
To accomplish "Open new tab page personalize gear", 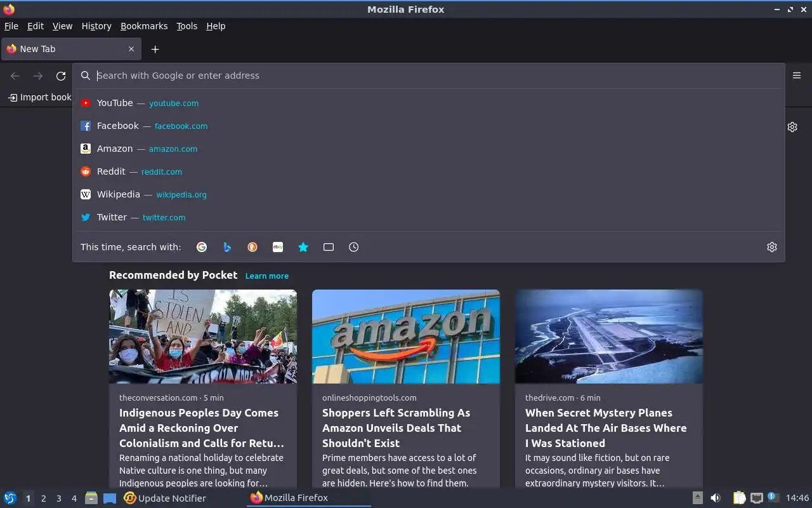I will (792, 127).
